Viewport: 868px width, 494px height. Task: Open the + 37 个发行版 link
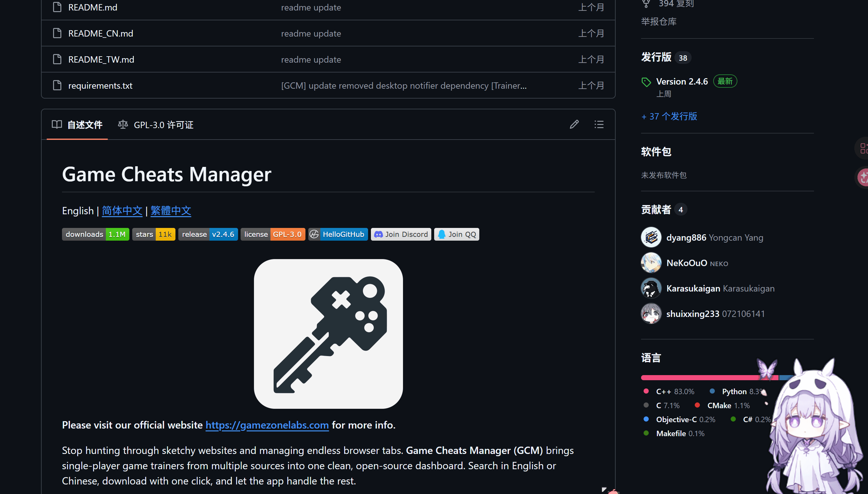(669, 116)
